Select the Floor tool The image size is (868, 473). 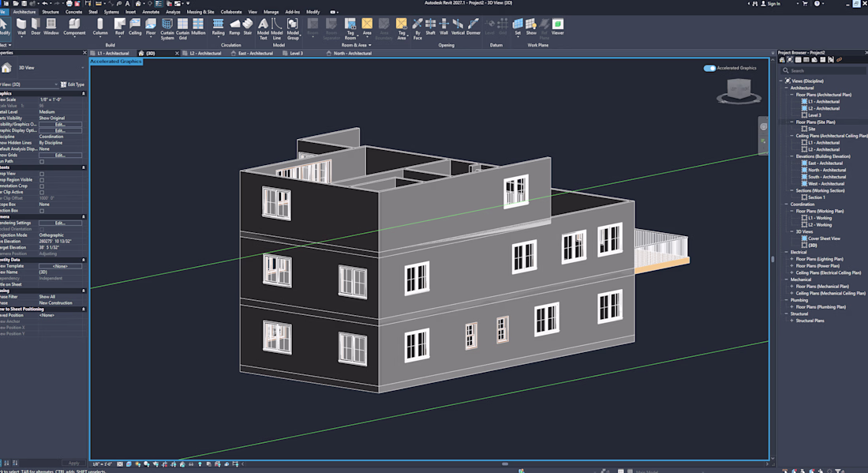pyautogui.click(x=151, y=27)
